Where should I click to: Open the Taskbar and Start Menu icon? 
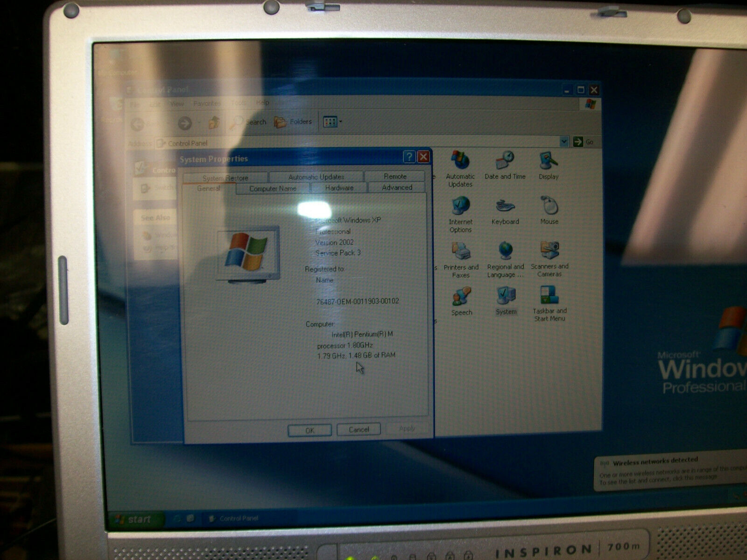click(550, 303)
